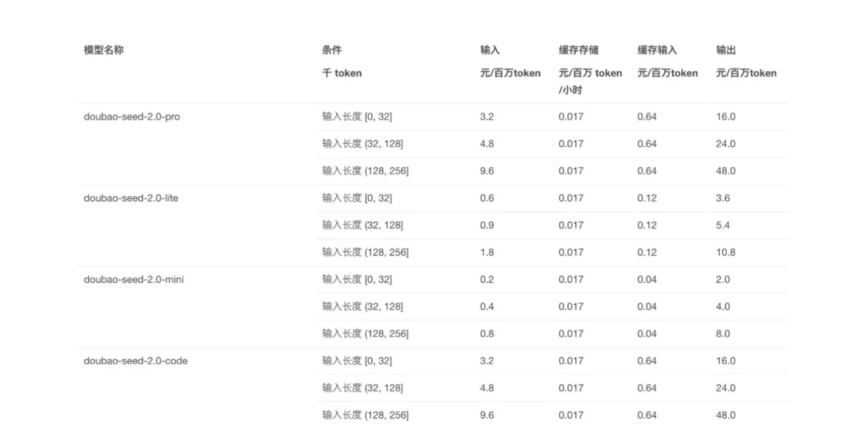Select lite output price 5.4
The image size is (868, 437).
[x=723, y=225]
